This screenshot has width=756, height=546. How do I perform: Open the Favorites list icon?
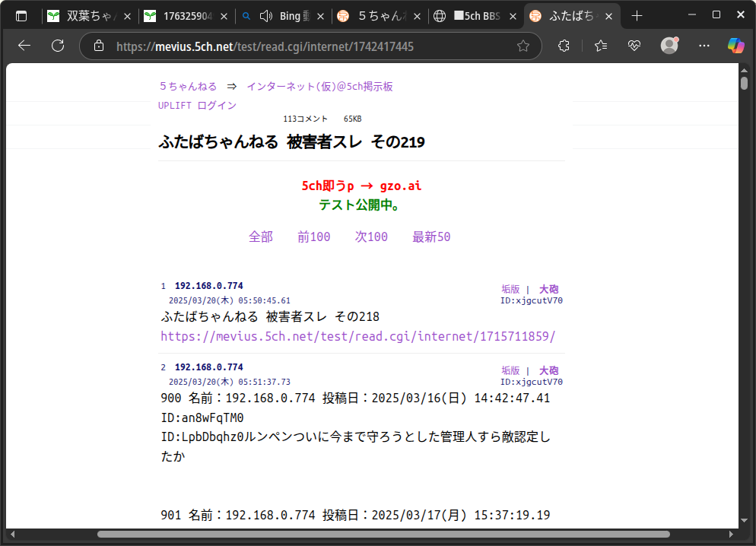601,46
